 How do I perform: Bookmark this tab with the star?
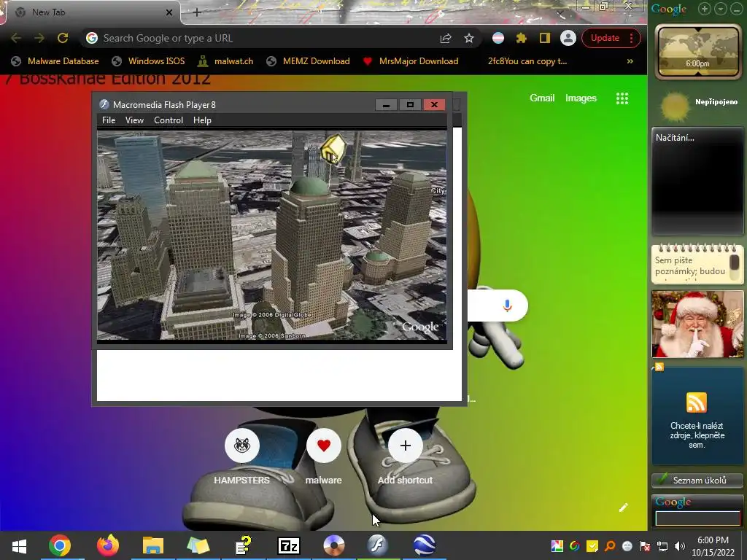469,38
